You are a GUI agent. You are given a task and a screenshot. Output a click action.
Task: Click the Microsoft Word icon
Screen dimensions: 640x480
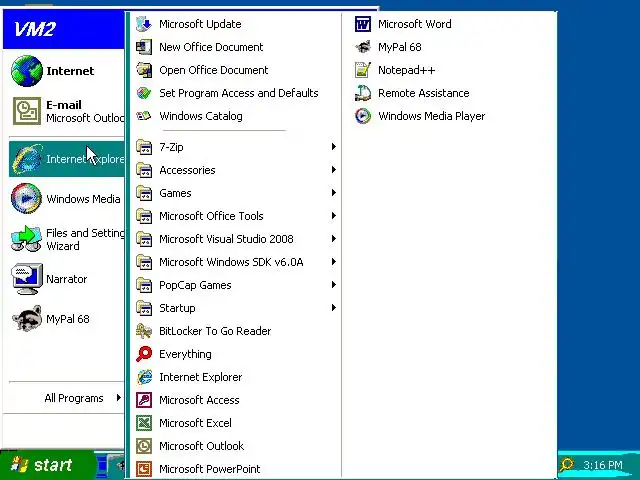[x=362, y=24]
